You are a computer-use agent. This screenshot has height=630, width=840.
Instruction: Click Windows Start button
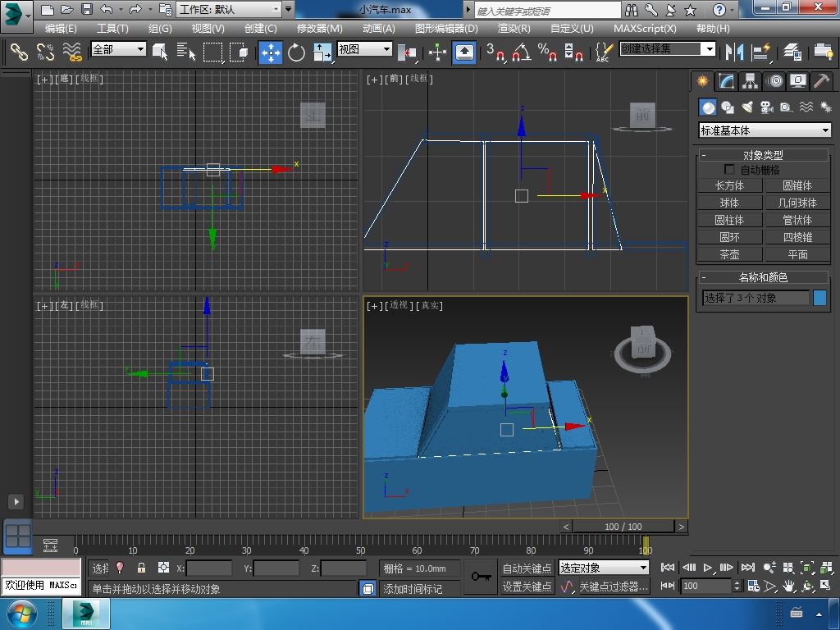[x=21, y=614]
